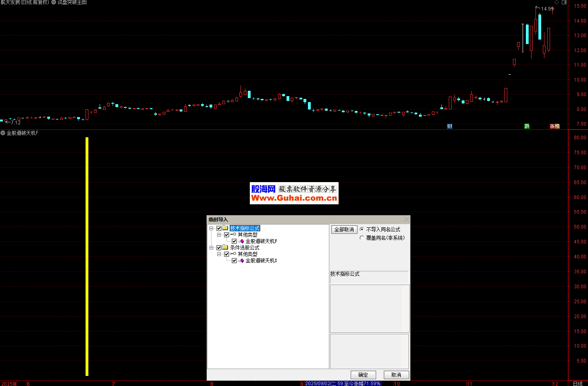Click the blue 财 marker on chart

tap(450, 126)
